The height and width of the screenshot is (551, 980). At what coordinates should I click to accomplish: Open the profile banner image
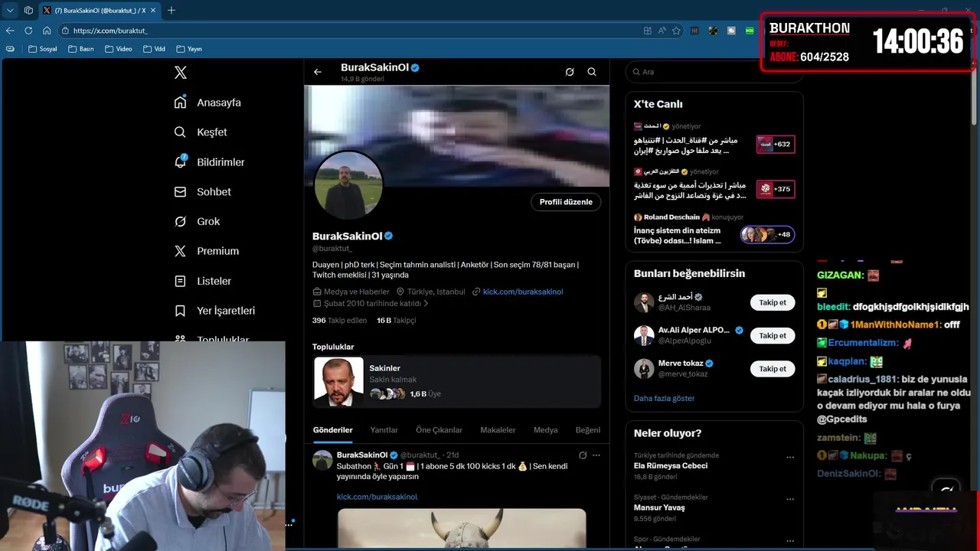point(457,135)
